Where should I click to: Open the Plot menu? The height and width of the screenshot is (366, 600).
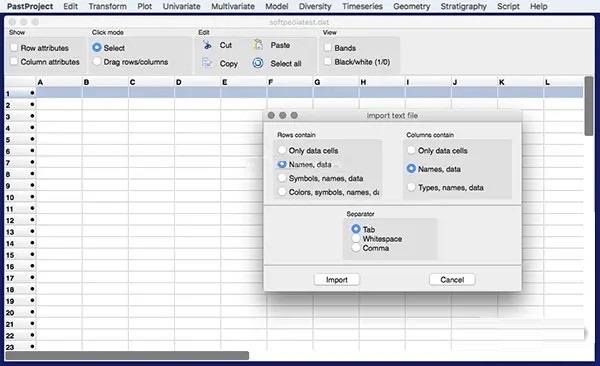click(145, 7)
